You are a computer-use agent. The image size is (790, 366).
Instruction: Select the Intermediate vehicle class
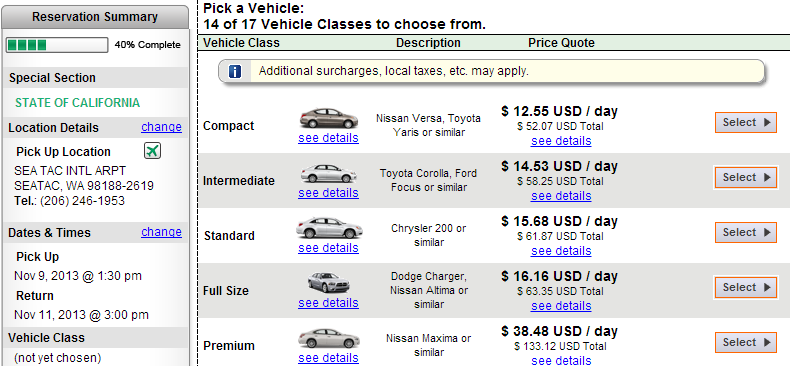746,177
